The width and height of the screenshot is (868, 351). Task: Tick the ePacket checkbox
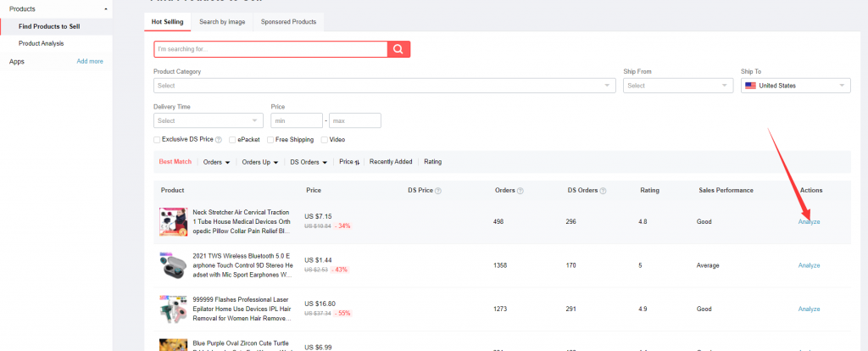(232, 140)
